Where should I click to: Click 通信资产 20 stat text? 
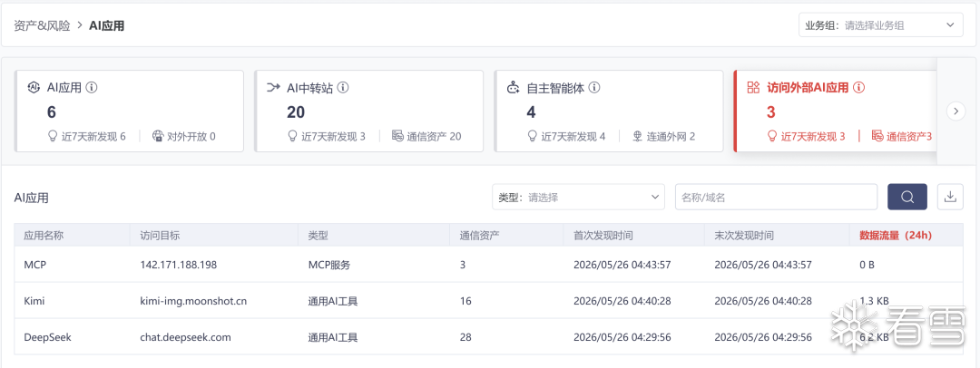coord(435,136)
